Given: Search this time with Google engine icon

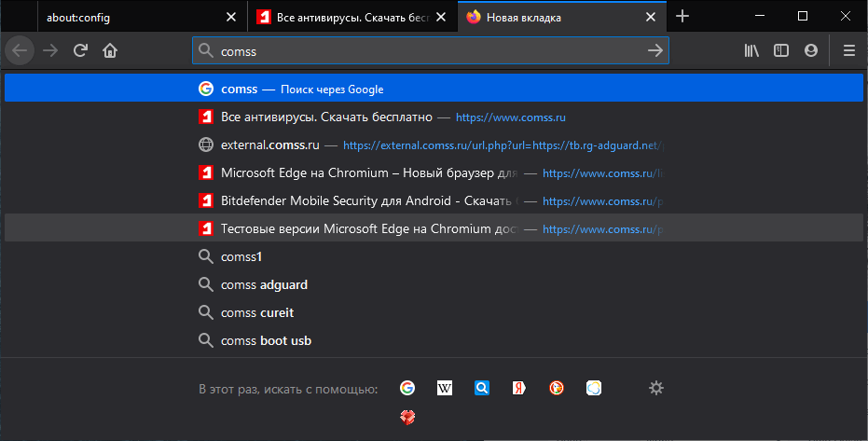Looking at the screenshot, I should coord(407,389).
